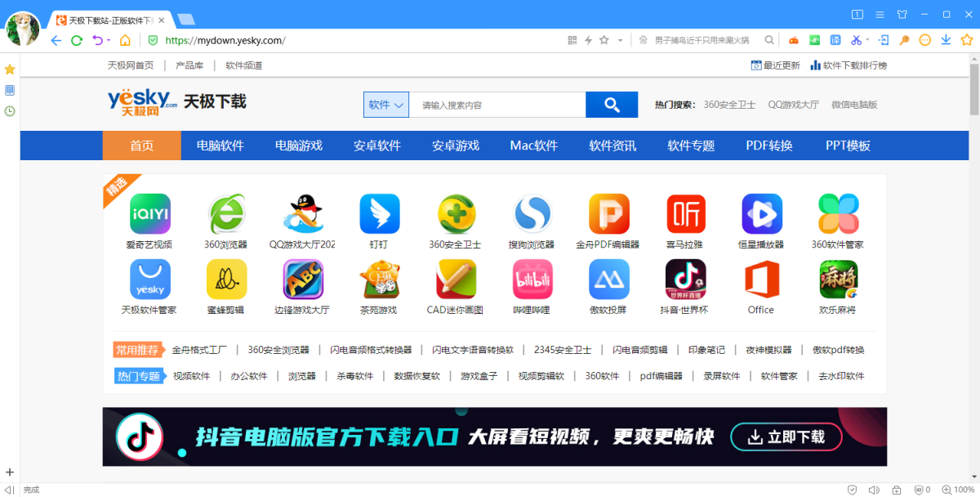Select the 电脑游戏 nav tab

click(299, 146)
